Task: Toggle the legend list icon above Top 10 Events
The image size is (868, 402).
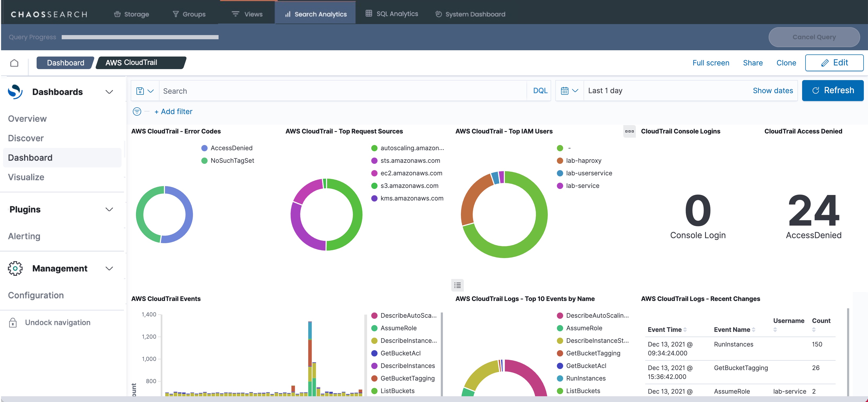Action: tap(457, 285)
